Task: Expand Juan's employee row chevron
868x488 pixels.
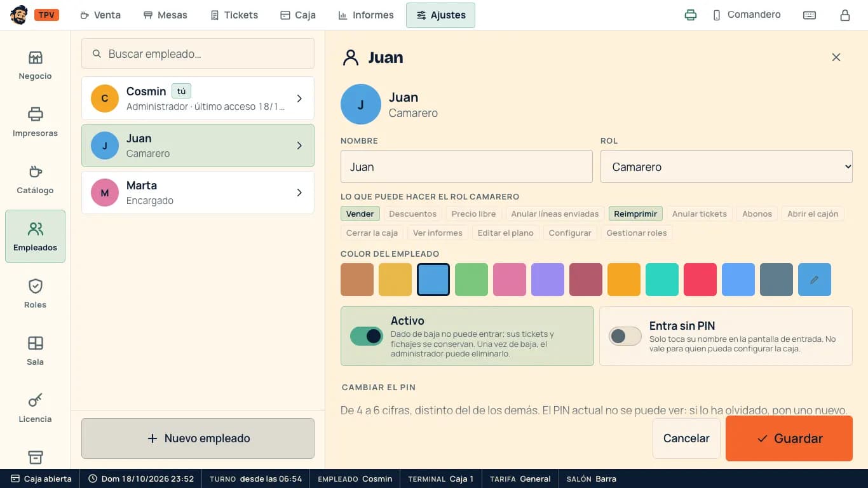Action: (299, 146)
